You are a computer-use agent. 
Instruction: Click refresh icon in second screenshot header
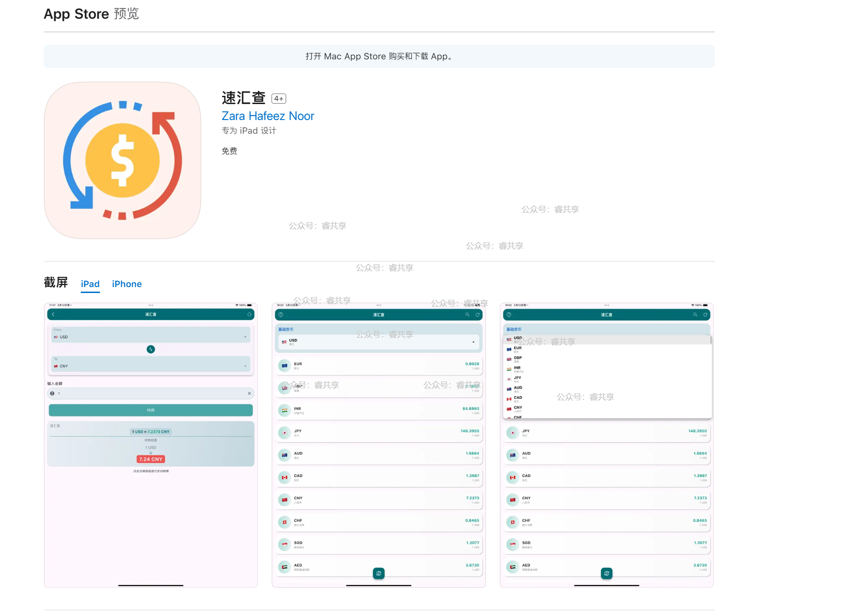(x=477, y=315)
